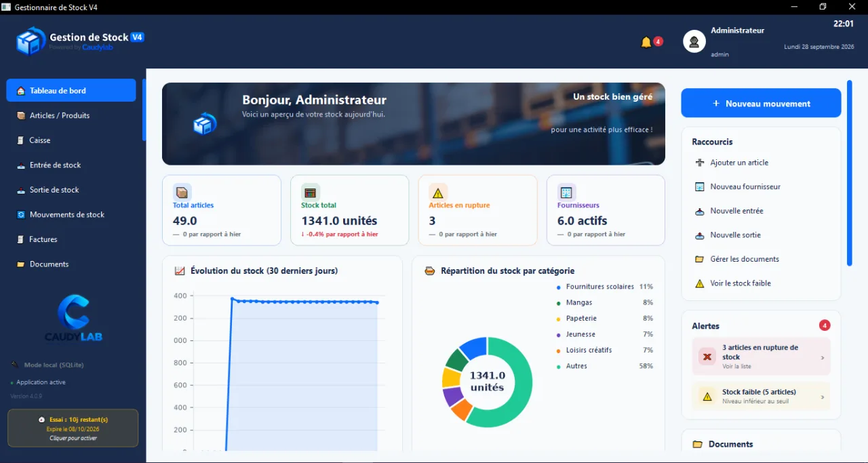Open Entrée de stock page
Screen dimensions: 868x463
point(71,165)
